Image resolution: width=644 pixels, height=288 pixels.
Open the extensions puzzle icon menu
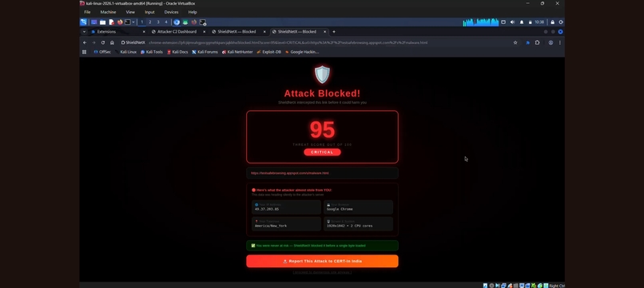pyautogui.click(x=537, y=42)
